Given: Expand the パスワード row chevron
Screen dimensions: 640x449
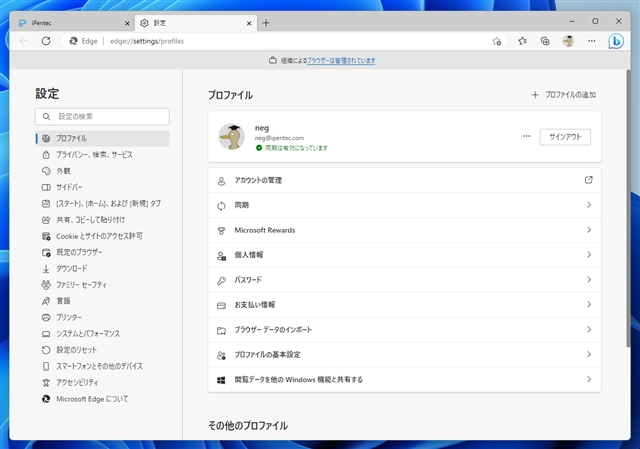Looking at the screenshot, I should 589,280.
